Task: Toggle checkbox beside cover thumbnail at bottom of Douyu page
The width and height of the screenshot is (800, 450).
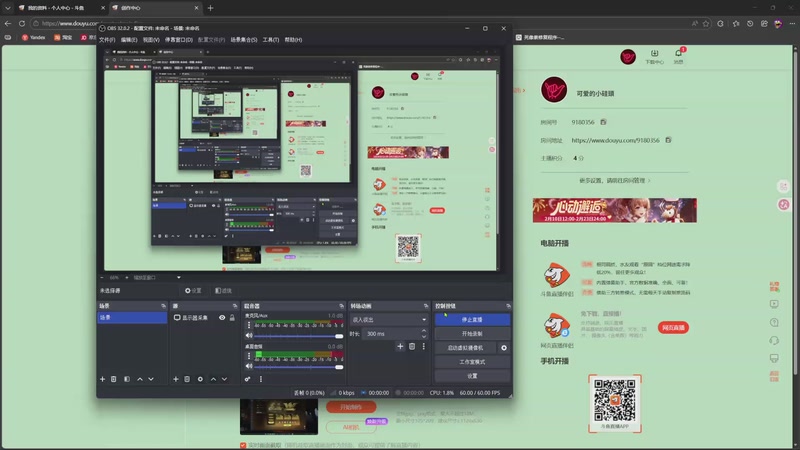Action: coord(243,445)
